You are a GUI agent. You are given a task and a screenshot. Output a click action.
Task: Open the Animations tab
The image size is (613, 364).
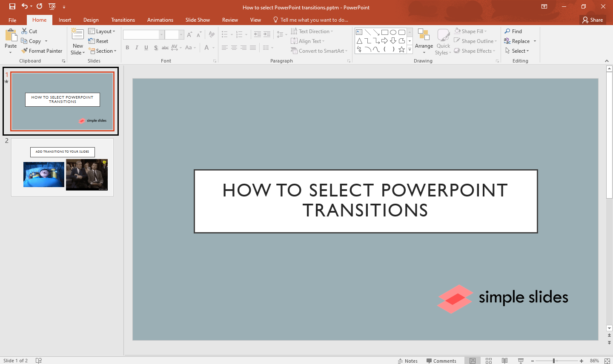click(x=160, y=20)
